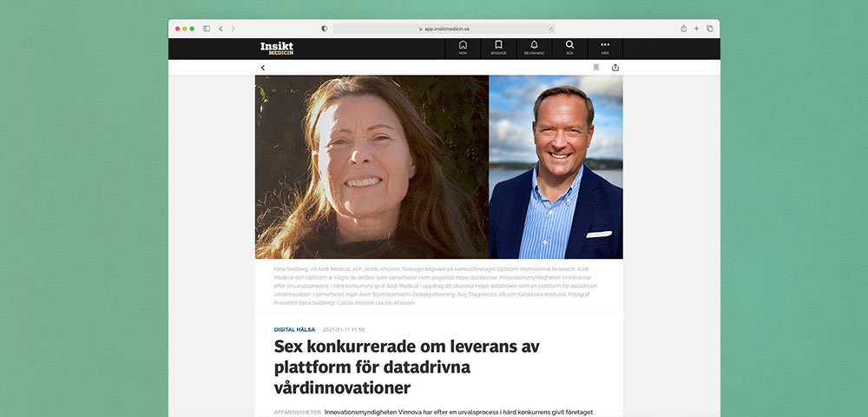Open the Digital Hälsa category link
Screen dimensions: 868x417
[294, 329]
